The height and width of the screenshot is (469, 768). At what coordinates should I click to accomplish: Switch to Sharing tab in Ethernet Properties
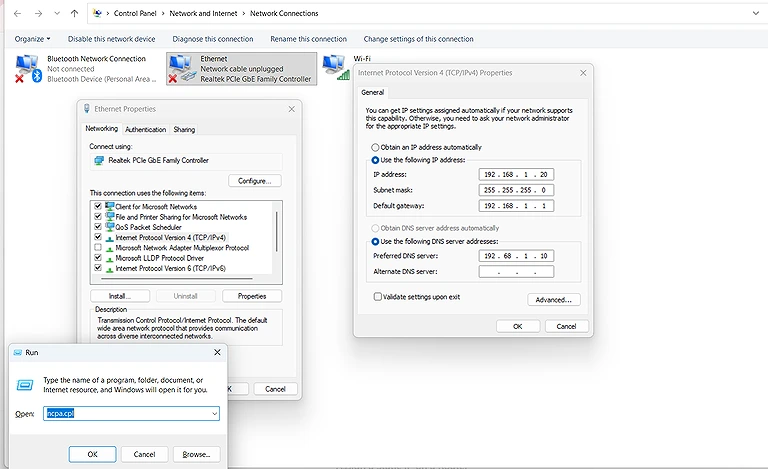tap(184, 130)
